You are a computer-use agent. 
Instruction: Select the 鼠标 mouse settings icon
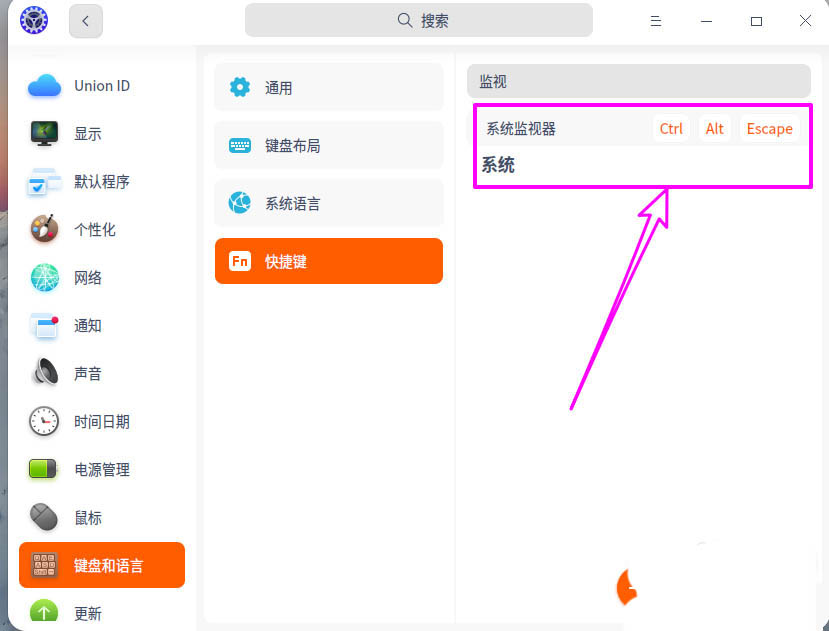(x=87, y=517)
